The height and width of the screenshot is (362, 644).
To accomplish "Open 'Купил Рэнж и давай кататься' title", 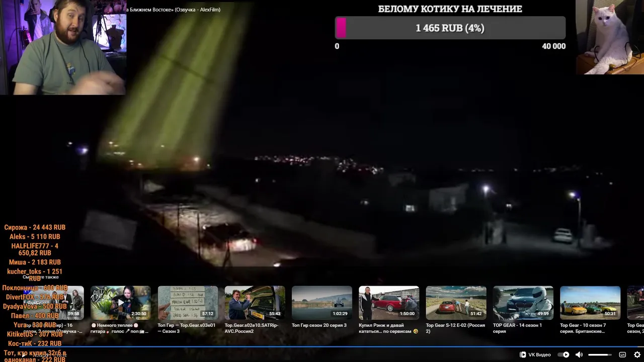I will (388, 328).
